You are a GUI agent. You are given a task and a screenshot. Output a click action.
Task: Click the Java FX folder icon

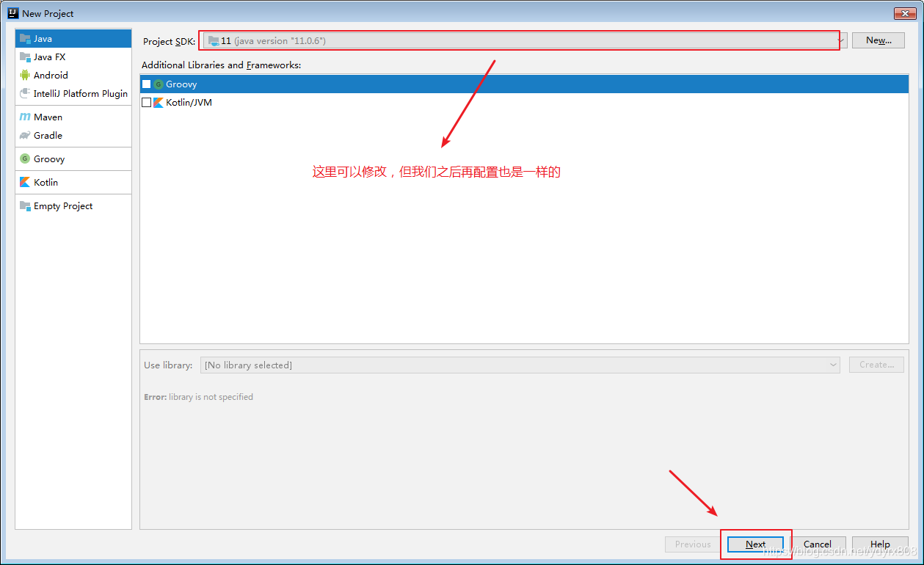[x=25, y=57]
